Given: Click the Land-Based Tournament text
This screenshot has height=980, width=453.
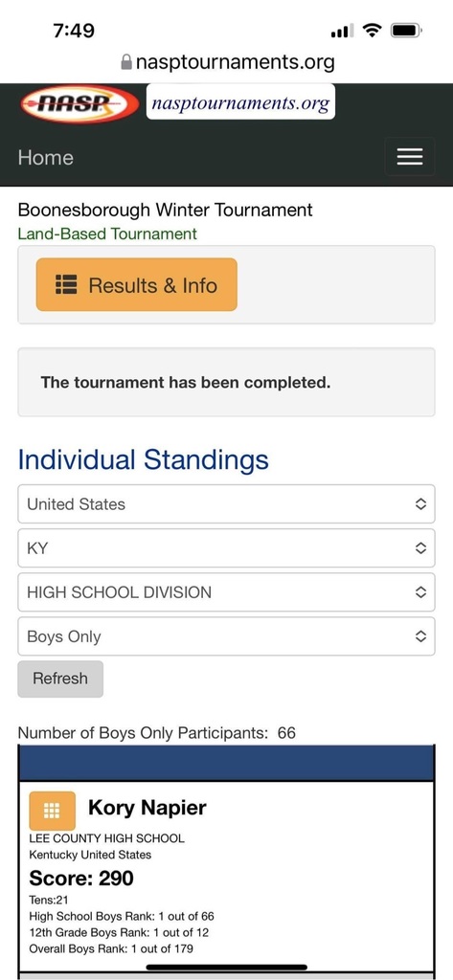Looking at the screenshot, I should tap(107, 234).
